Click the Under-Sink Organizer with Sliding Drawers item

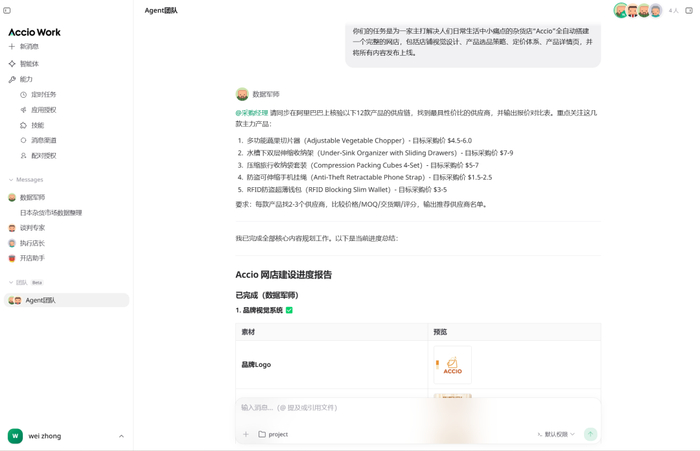380,153
